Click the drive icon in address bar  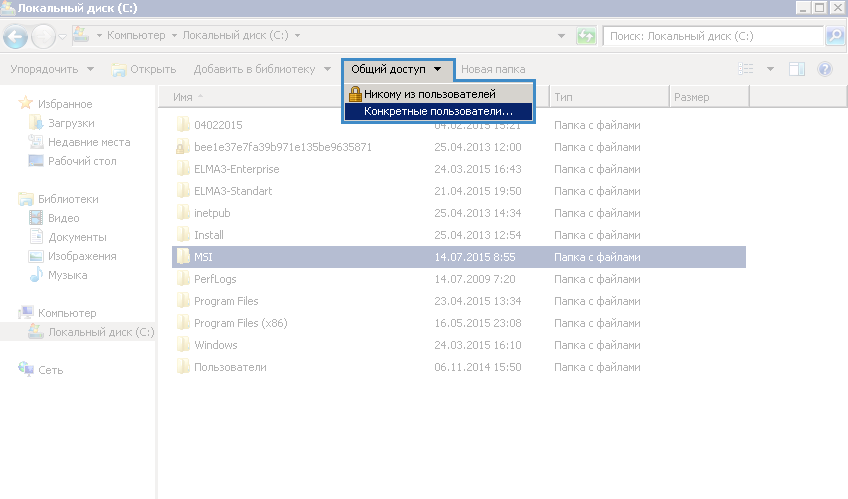tap(81, 35)
